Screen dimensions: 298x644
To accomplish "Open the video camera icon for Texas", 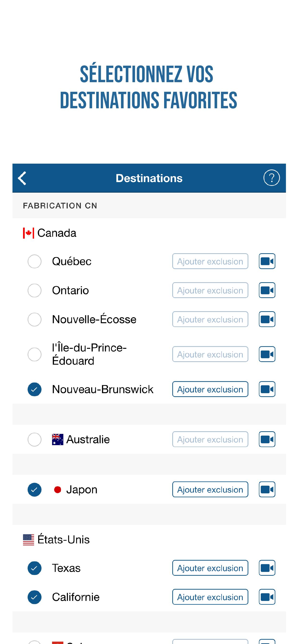I will click(267, 568).
